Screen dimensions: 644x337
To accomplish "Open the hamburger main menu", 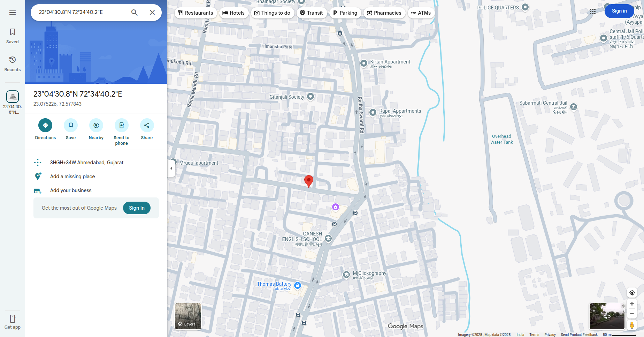I will 13,13.
